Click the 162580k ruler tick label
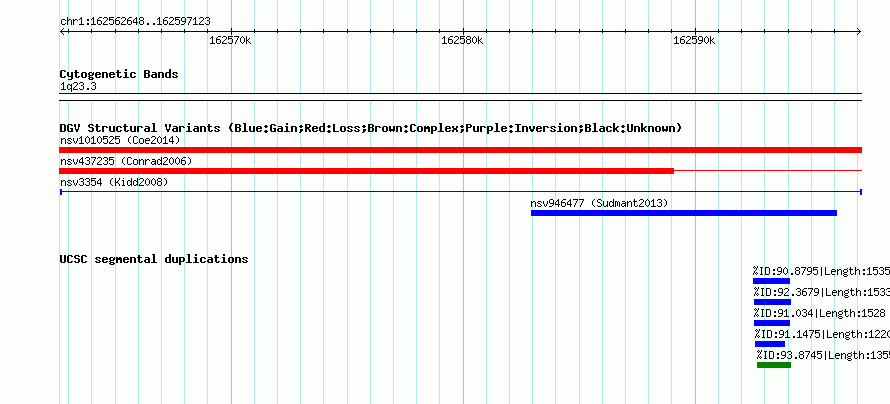This screenshot has width=890, height=404. pos(462,40)
